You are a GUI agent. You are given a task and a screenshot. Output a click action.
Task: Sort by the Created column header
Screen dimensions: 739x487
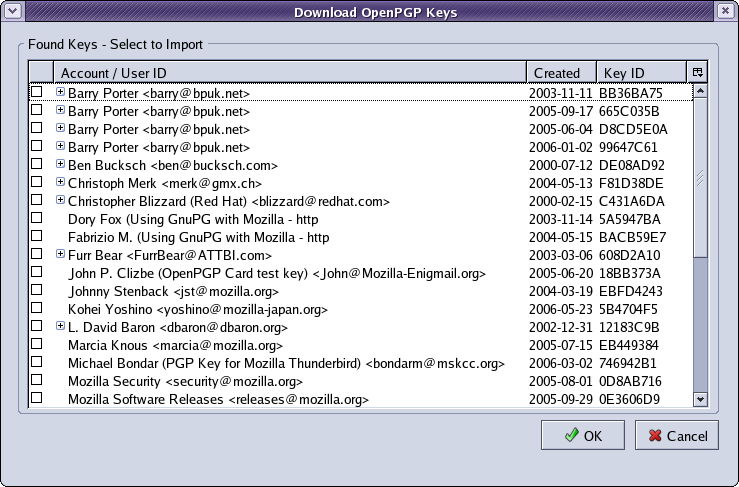tap(561, 73)
